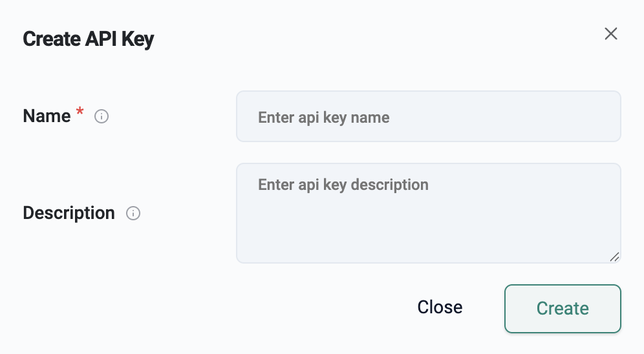Image resolution: width=644 pixels, height=354 pixels.
Task: Click the info icon beside Name
Action: pyautogui.click(x=102, y=117)
